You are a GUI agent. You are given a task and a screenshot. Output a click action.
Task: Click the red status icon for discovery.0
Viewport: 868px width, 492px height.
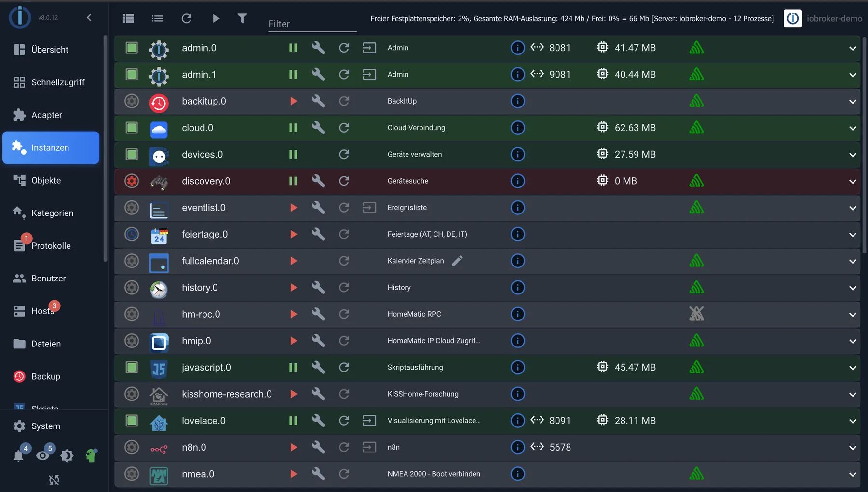pos(132,181)
